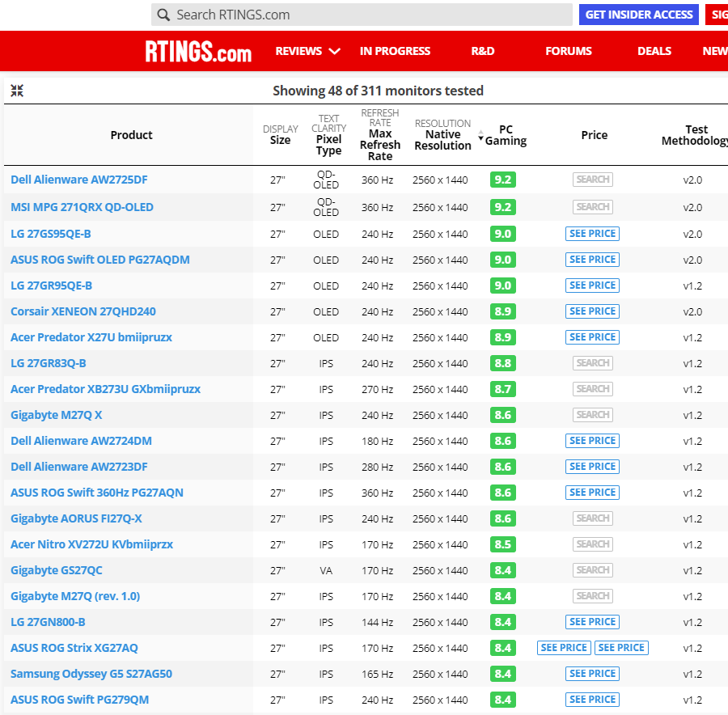728x715 pixels.
Task: Open the FORUMS menu item
Action: pyautogui.click(x=569, y=51)
